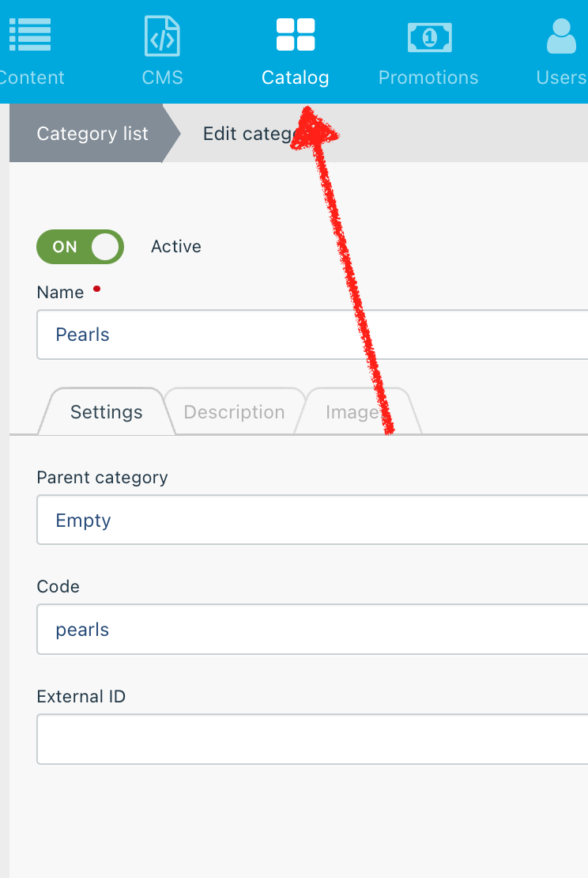Click the Catalog grid icon
Image resolution: width=588 pixels, height=878 pixels.
(x=296, y=35)
